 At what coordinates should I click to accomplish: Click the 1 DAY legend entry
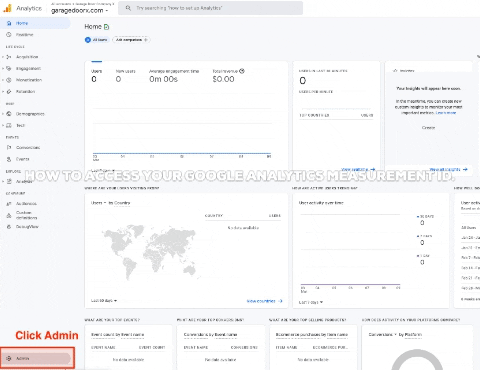pyautogui.click(x=423, y=259)
